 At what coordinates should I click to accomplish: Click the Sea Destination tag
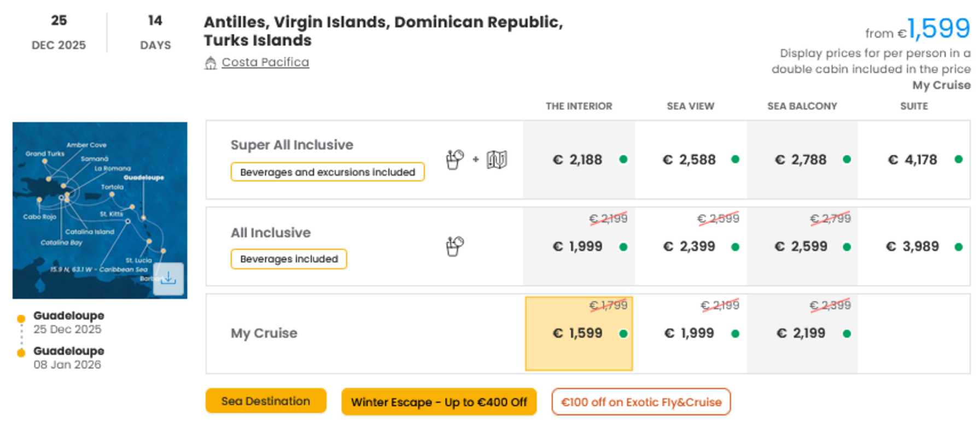click(266, 401)
